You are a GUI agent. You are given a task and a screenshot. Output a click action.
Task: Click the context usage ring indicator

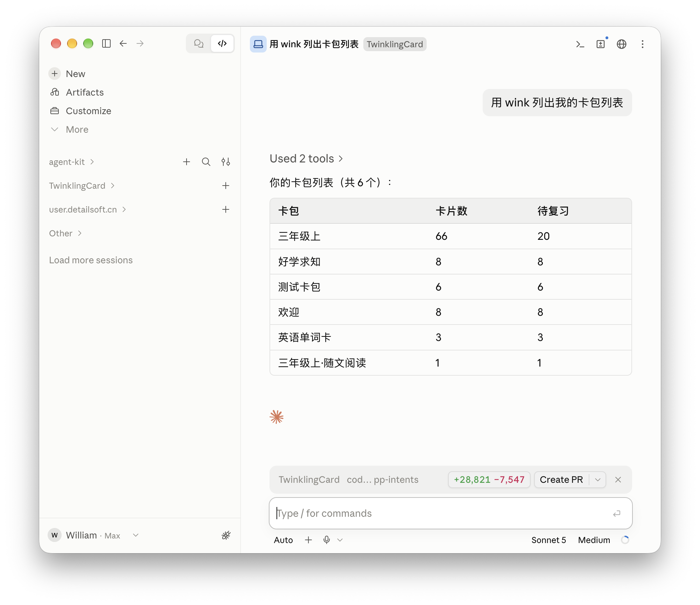tap(625, 540)
